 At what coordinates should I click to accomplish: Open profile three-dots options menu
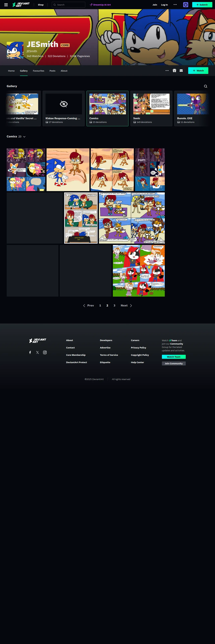[x=167, y=71]
